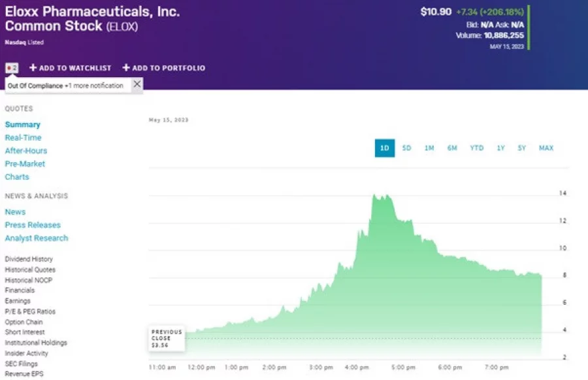This screenshot has width=588, height=380.
Task: Open Press Releases for ELOX
Action: point(33,224)
